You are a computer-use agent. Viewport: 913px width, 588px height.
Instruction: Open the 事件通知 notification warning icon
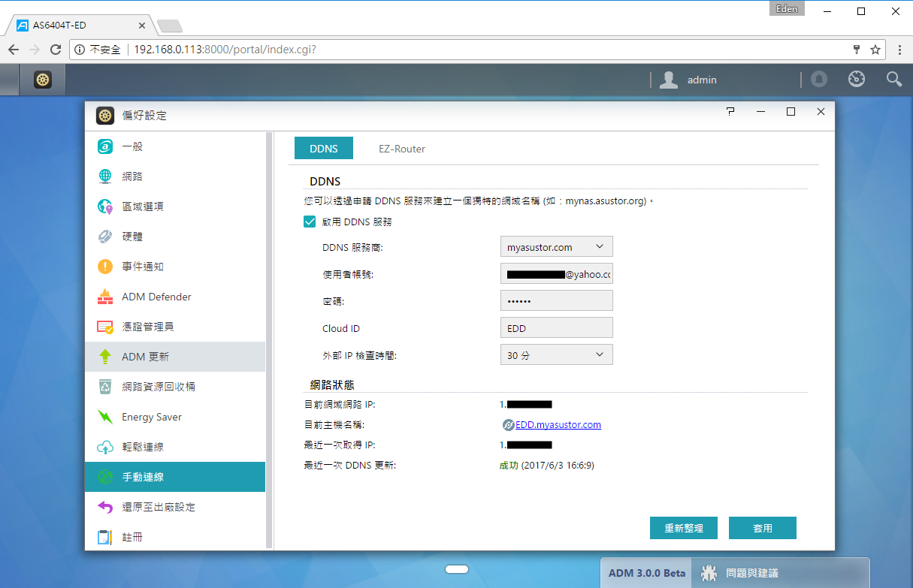tap(105, 267)
